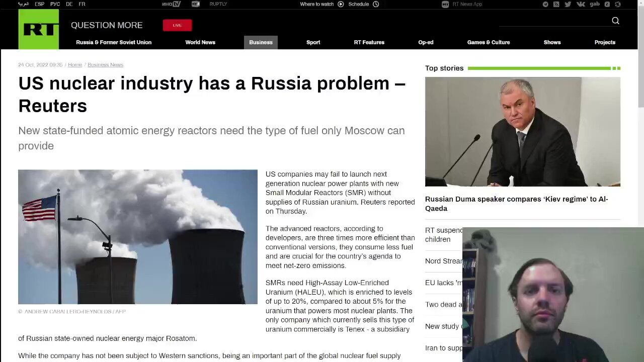Open the gab social icon
This screenshot has height=362, width=644.
click(595, 4)
